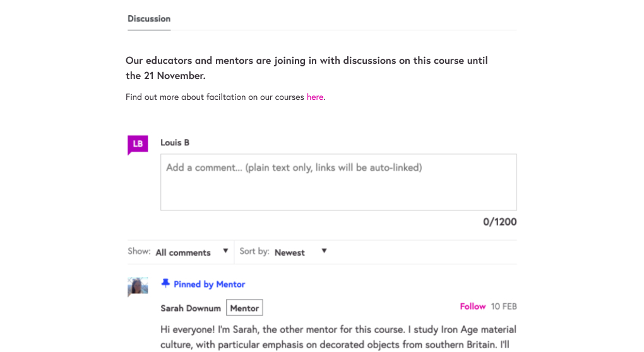The width and height of the screenshot is (644, 352).
Task: Open the Discussion tab
Action: point(149,19)
